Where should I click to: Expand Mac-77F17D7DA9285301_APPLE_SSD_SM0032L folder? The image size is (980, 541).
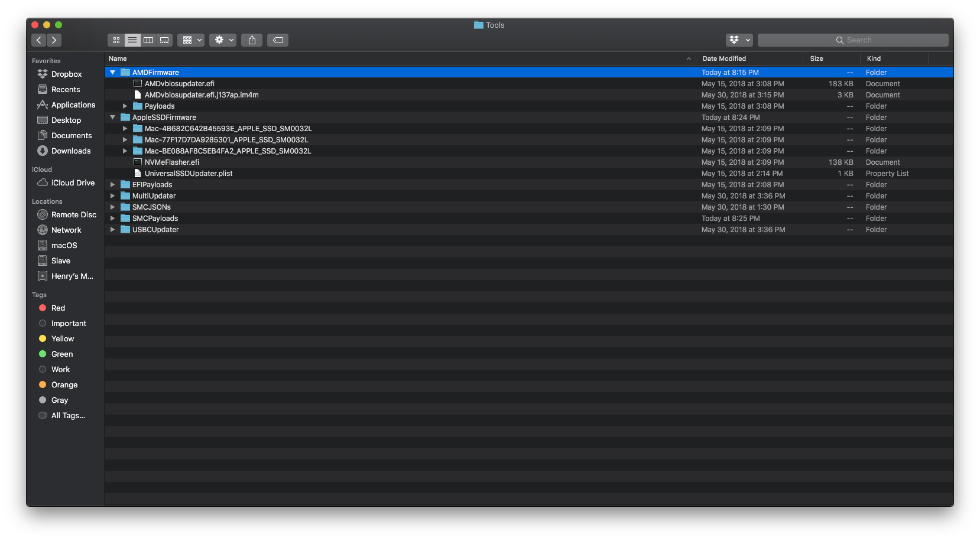click(x=125, y=140)
